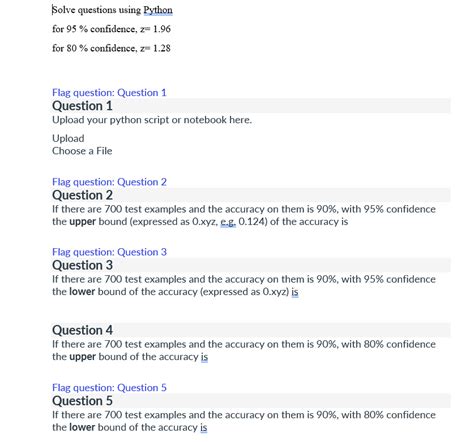Click the 'Question 3' heading
This screenshot has width=474, height=442.
pos(82,265)
